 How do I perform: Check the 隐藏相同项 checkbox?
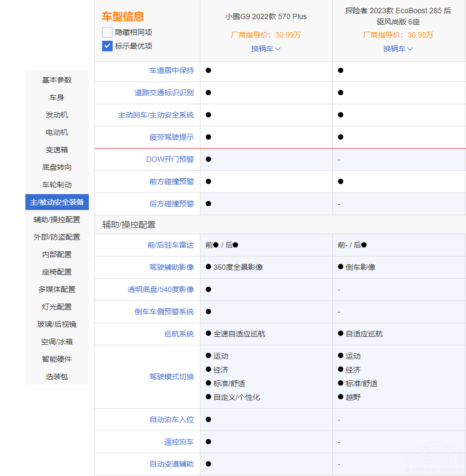pyautogui.click(x=107, y=32)
